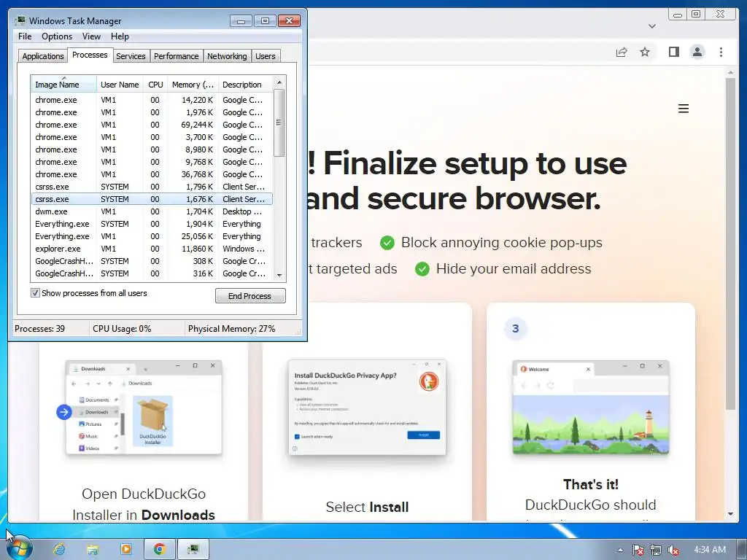The height and width of the screenshot is (560, 747).
Task: Sort processes by Description column
Action: (246, 85)
